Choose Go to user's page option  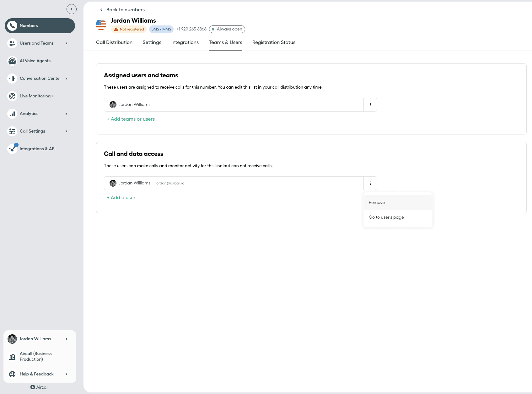click(x=386, y=217)
